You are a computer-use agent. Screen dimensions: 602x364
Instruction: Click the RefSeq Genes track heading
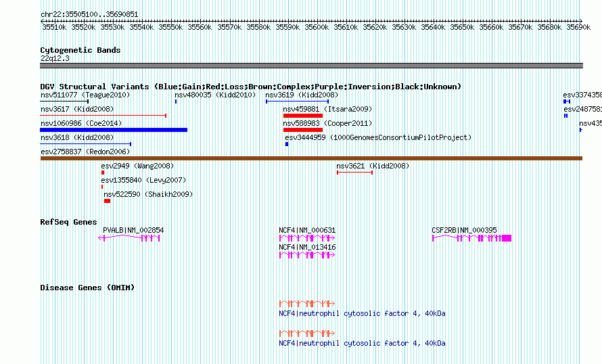pos(68,222)
